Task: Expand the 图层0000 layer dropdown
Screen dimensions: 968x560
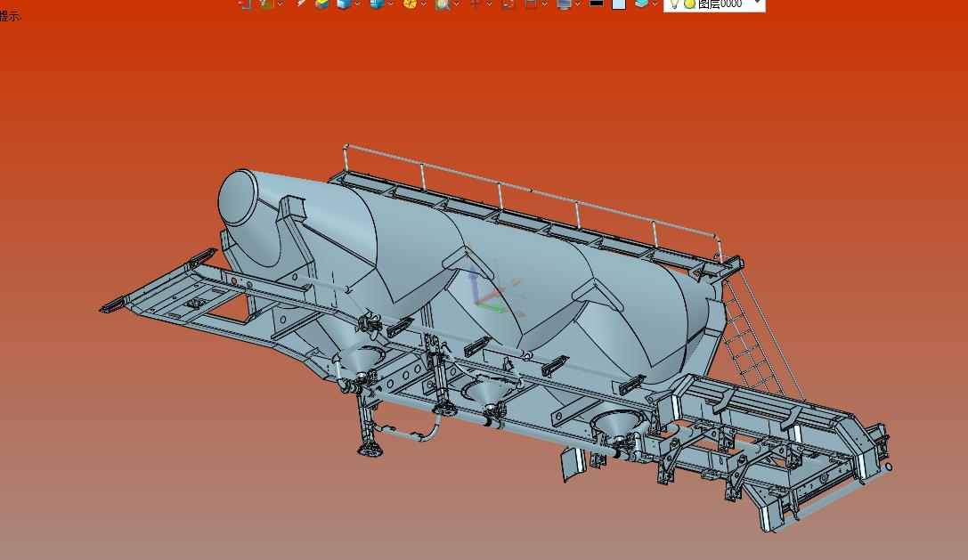Action: pyautogui.click(x=758, y=3)
